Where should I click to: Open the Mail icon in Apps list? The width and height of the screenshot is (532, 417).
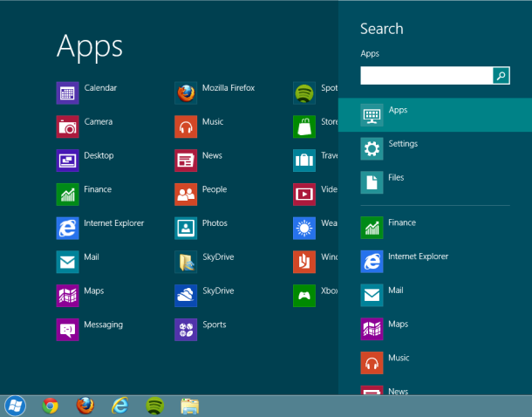tap(67, 262)
